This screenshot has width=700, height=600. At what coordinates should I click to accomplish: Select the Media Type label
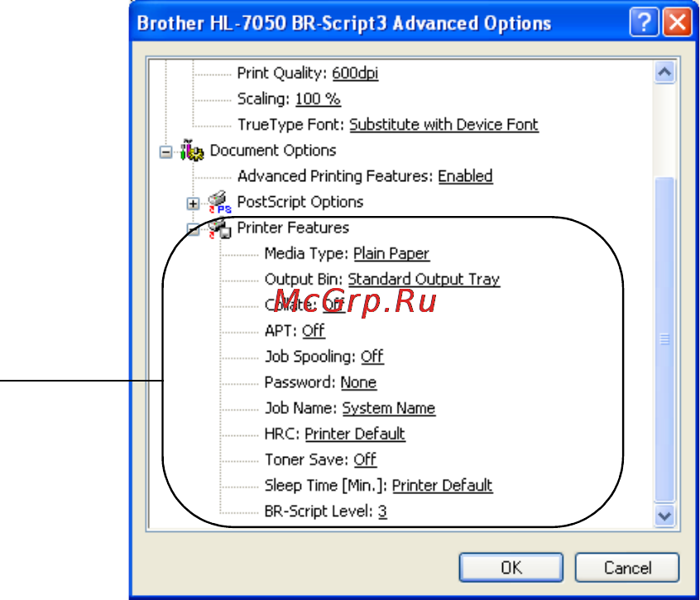(x=307, y=253)
